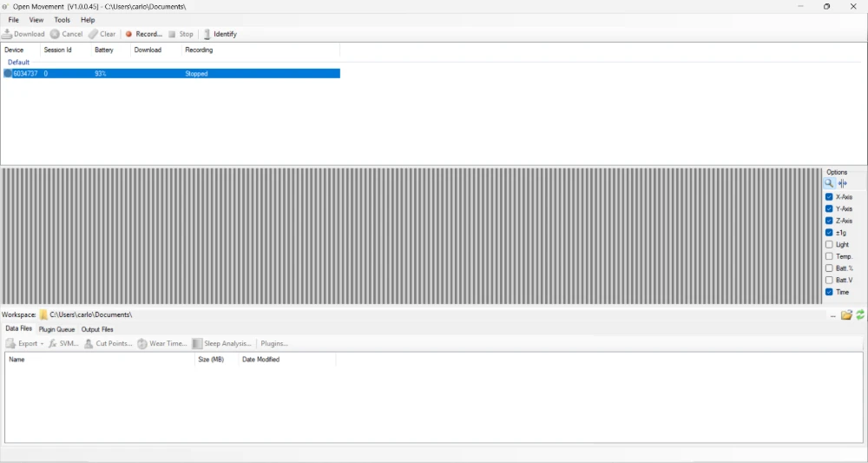Sort by the Device column header
This screenshot has height=463, width=868.
20,50
